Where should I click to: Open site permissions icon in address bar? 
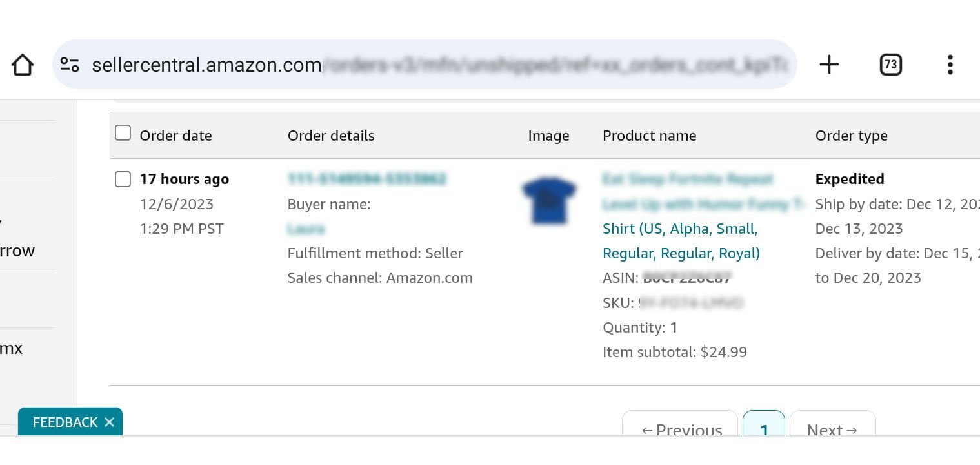70,64
